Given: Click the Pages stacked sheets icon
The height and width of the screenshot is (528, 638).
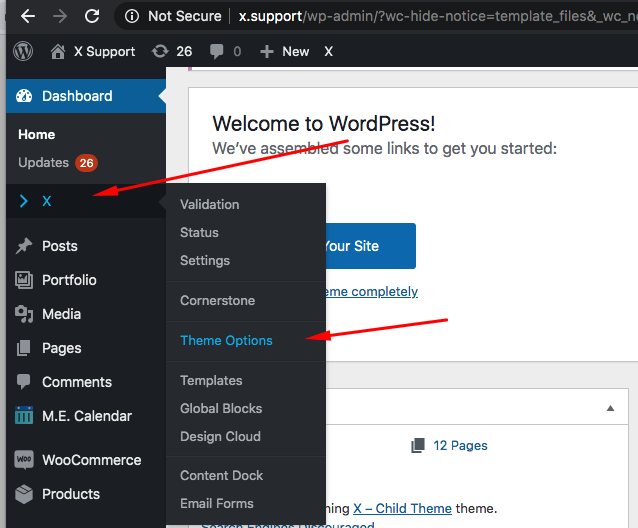Looking at the screenshot, I should click(x=24, y=348).
